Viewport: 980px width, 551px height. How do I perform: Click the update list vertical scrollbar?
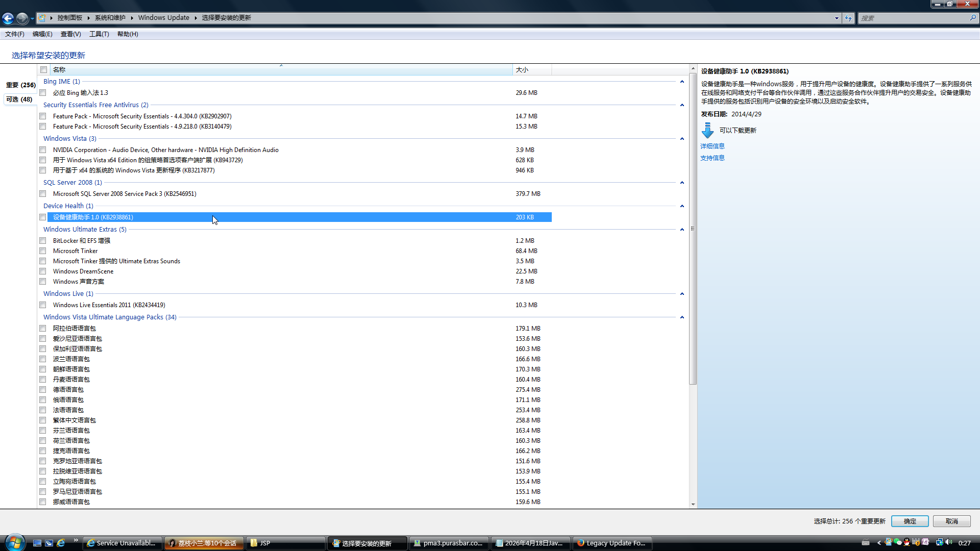click(693, 230)
